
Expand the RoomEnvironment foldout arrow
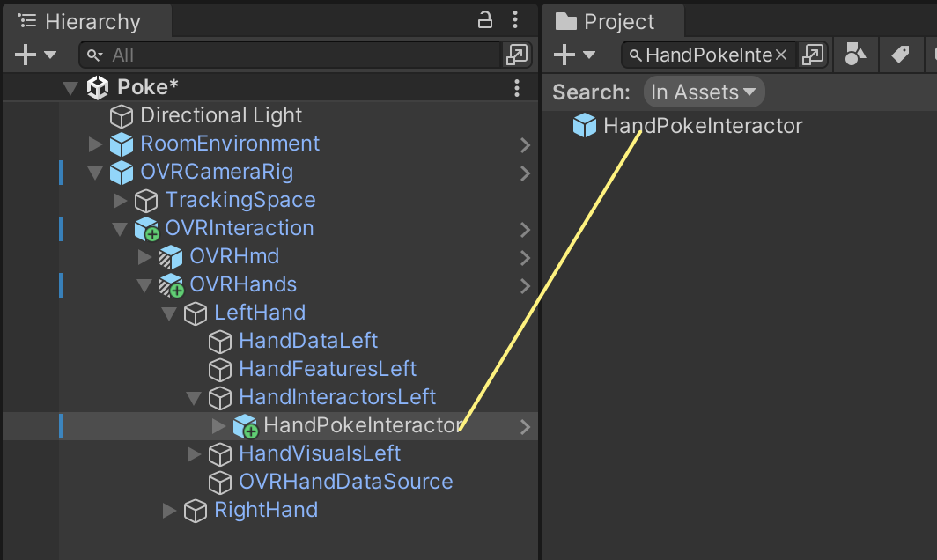pos(95,144)
